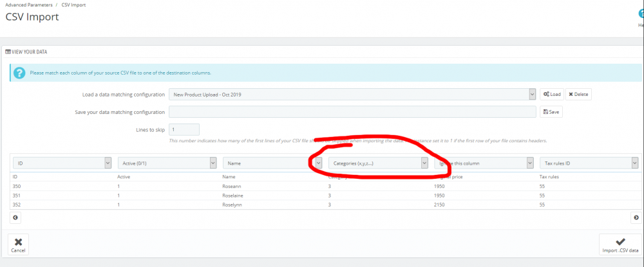Click ID value 352
The image size is (644, 267).
coord(17,205)
